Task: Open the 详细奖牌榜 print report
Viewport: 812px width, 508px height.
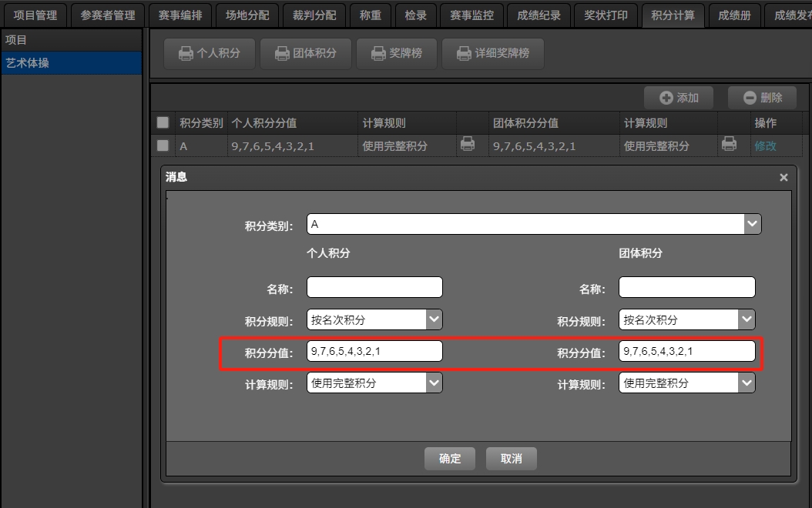Action: click(492, 53)
